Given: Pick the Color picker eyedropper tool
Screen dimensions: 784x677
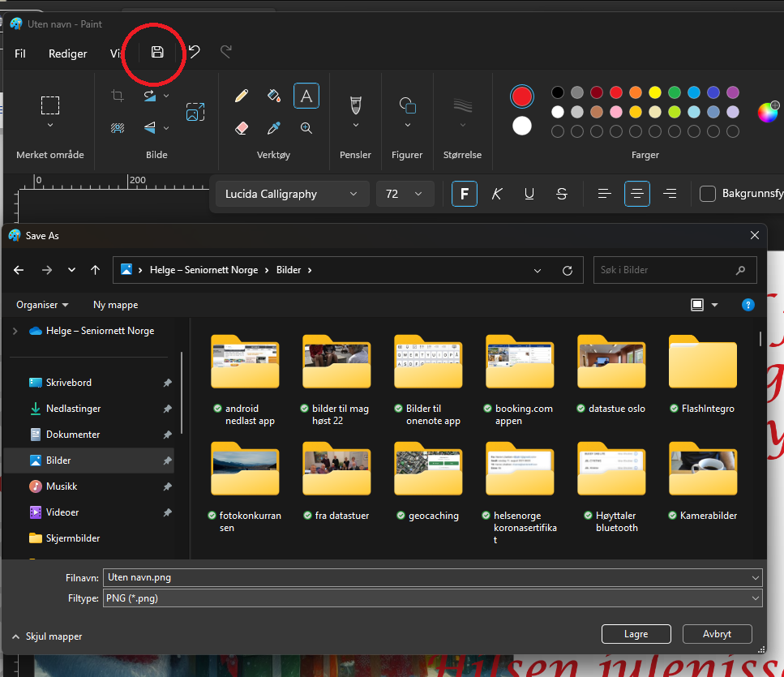Looking at the screenshot, I should point(274,128).
